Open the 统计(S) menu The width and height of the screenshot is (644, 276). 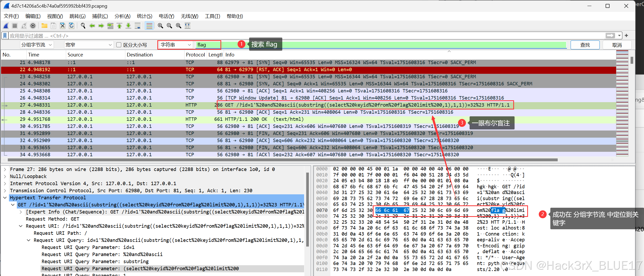[x=144, y=16]
